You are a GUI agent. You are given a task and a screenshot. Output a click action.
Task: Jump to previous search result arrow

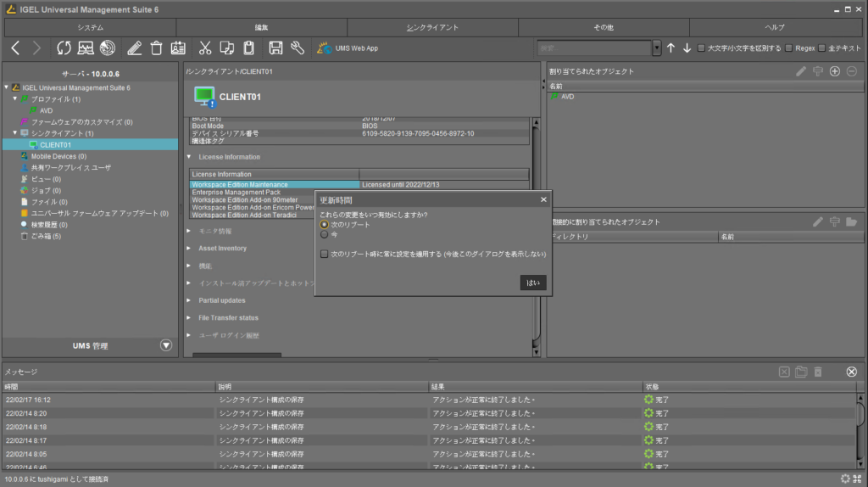(x=671, y=48)
